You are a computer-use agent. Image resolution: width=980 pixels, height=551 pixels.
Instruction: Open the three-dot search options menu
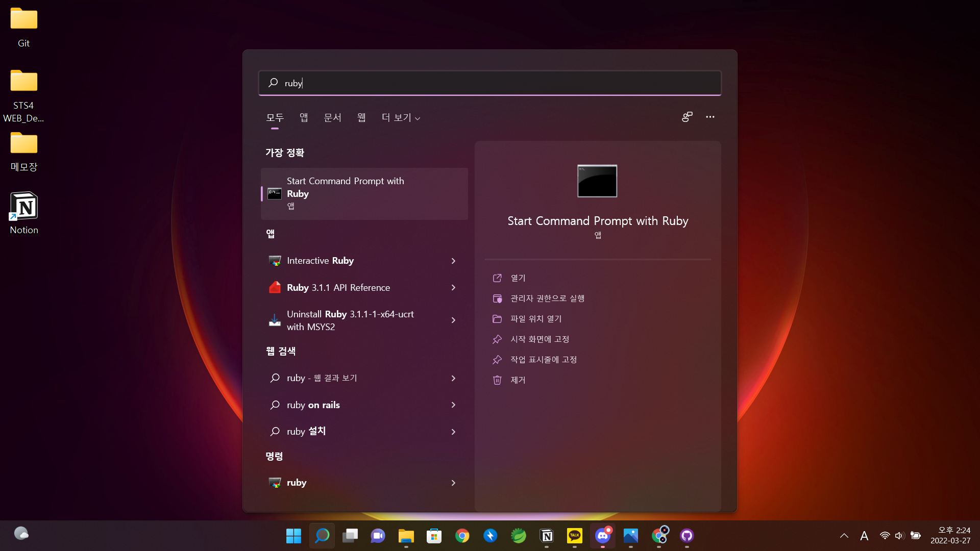tap(710, 117)
